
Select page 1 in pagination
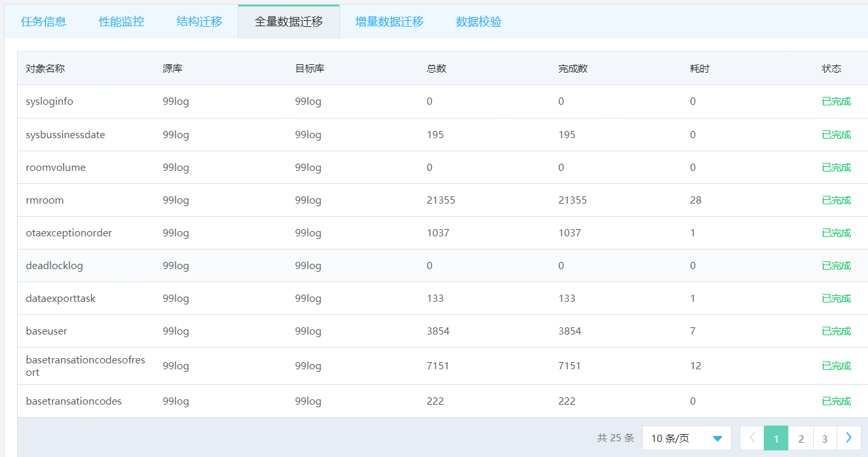776,438
